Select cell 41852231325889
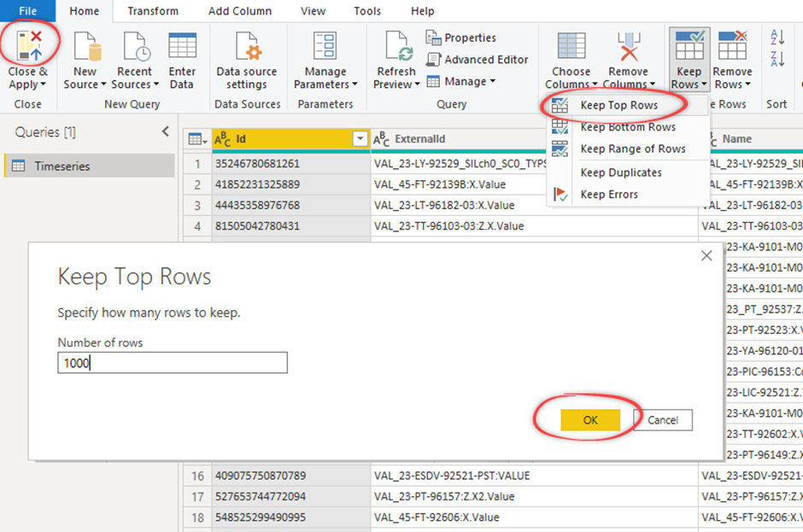Image resolution: width=803 pixels, height=532 pixels. (x=291, y=184)
